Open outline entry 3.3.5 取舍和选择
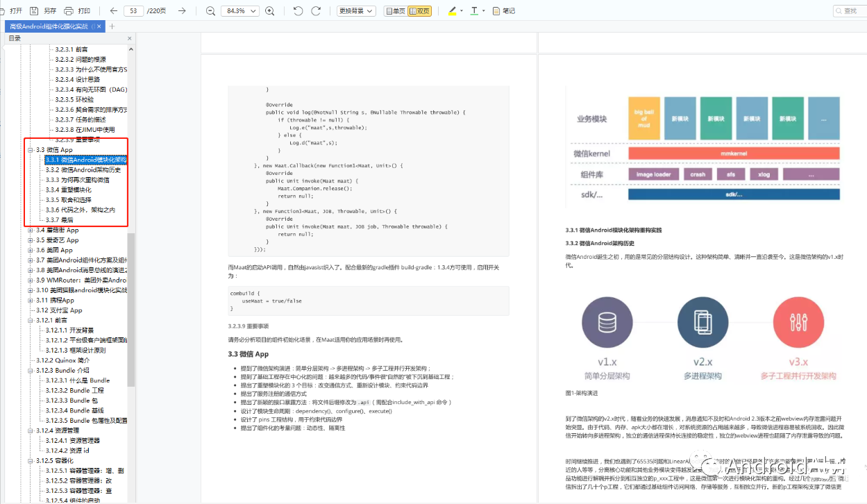This screenshot has width=867, height=504. pos(68,200)
